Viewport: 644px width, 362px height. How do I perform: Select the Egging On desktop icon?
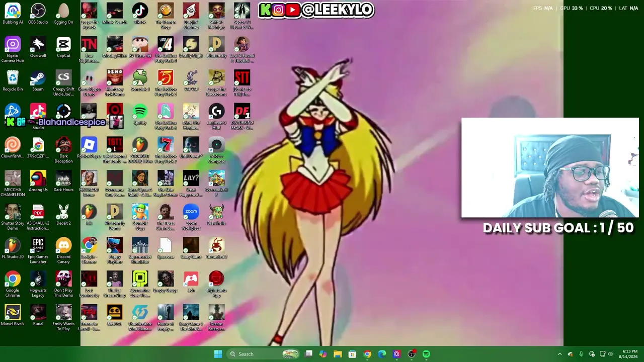(63, 14)
